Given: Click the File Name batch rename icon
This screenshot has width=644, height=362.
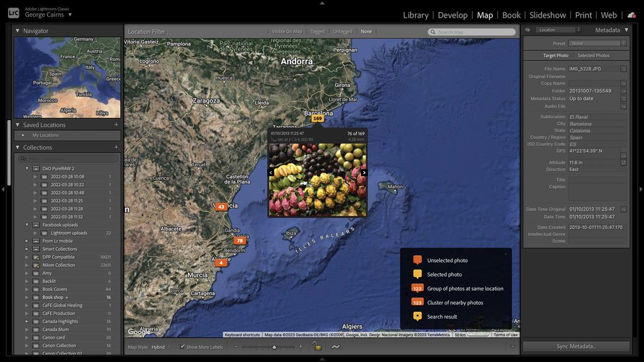Looking at the screenshot, I should tap(623, 69).
